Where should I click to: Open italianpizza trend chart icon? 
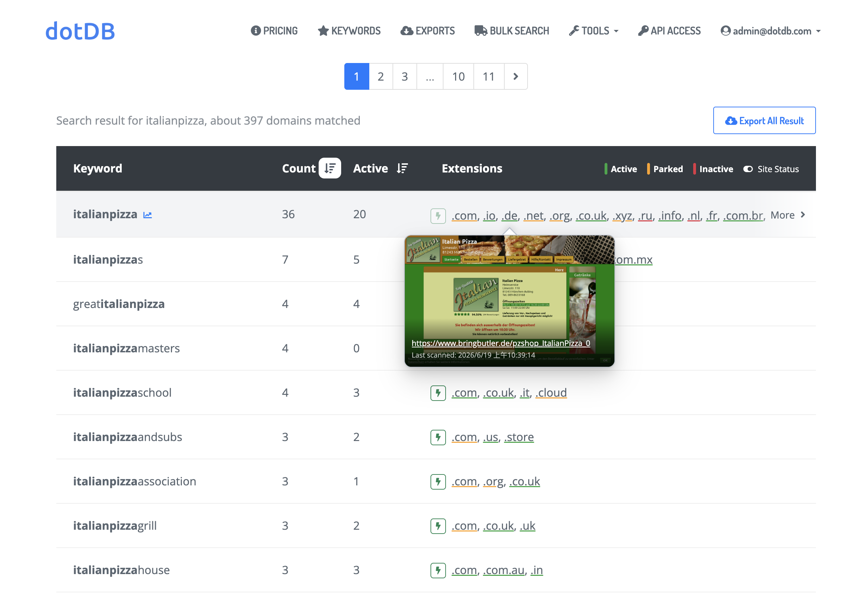pyautogui.click(x=147, y=215)
